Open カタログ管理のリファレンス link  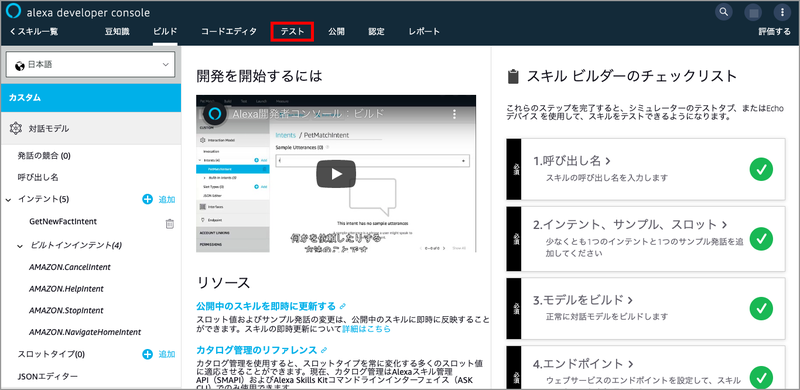pos(256,350)
